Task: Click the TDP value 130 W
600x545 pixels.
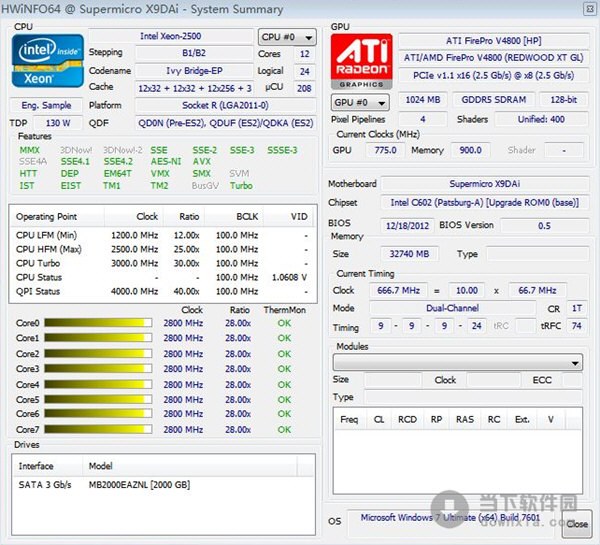Action: pyautogui.click(x=58, y=123)
